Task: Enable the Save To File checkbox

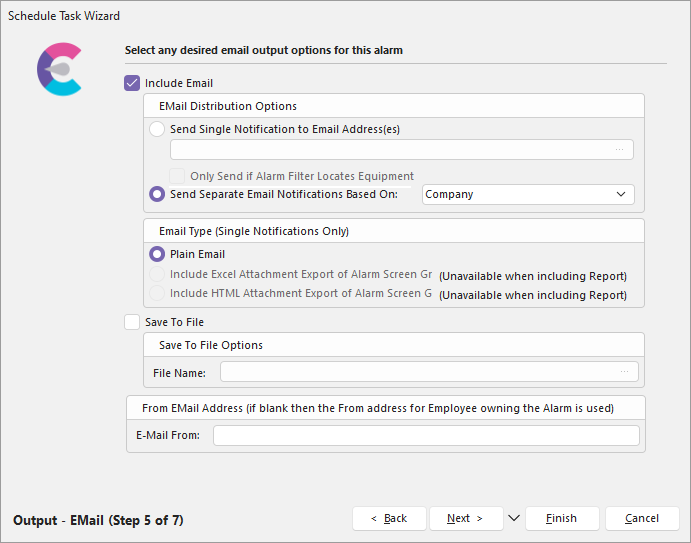Action: [x=132, y=322]
